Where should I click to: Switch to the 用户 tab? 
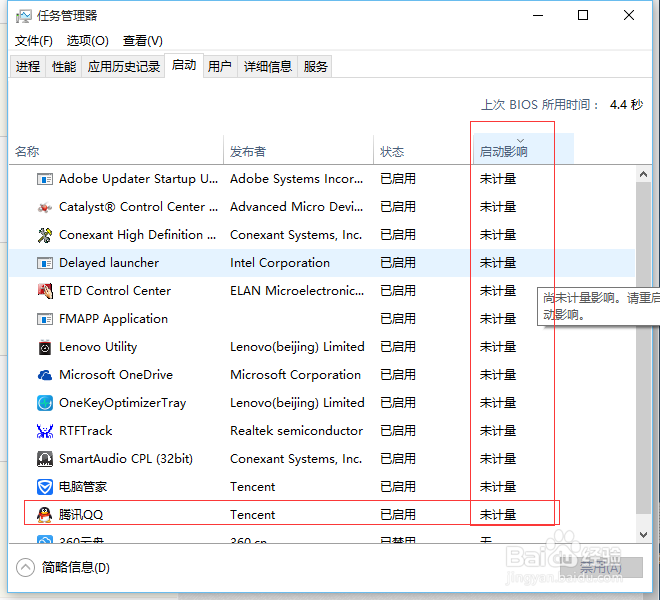[220, 67]
